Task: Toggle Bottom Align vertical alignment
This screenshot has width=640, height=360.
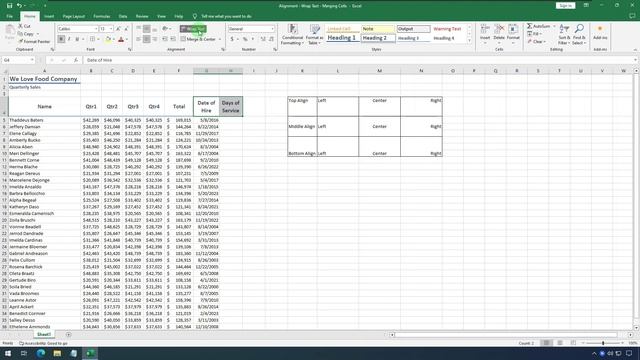Action: 154,29
